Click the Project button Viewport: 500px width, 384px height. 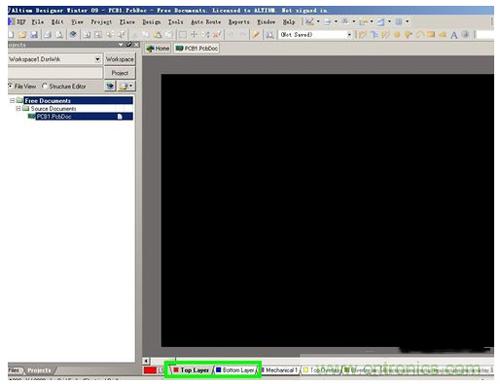120,73
